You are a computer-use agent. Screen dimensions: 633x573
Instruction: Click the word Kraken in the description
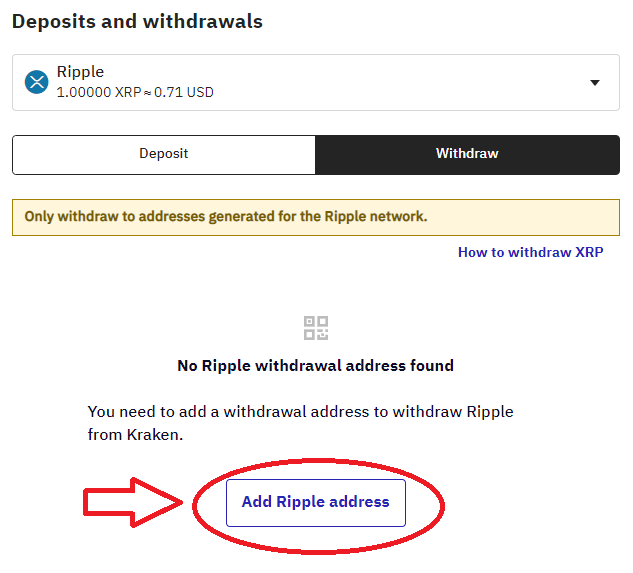(153, 437)
